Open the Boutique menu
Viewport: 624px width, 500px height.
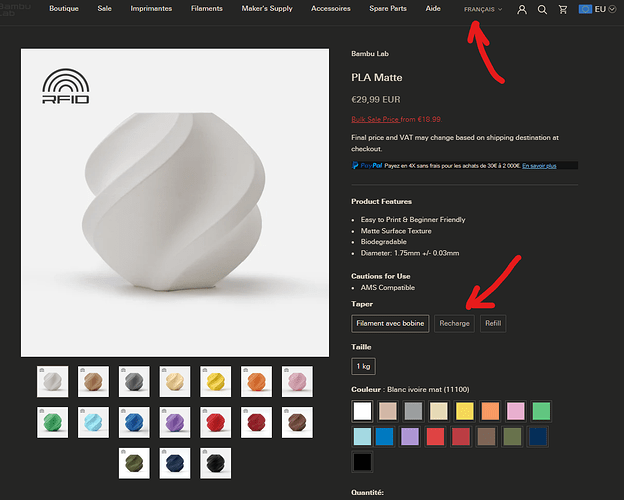point(64,8)
